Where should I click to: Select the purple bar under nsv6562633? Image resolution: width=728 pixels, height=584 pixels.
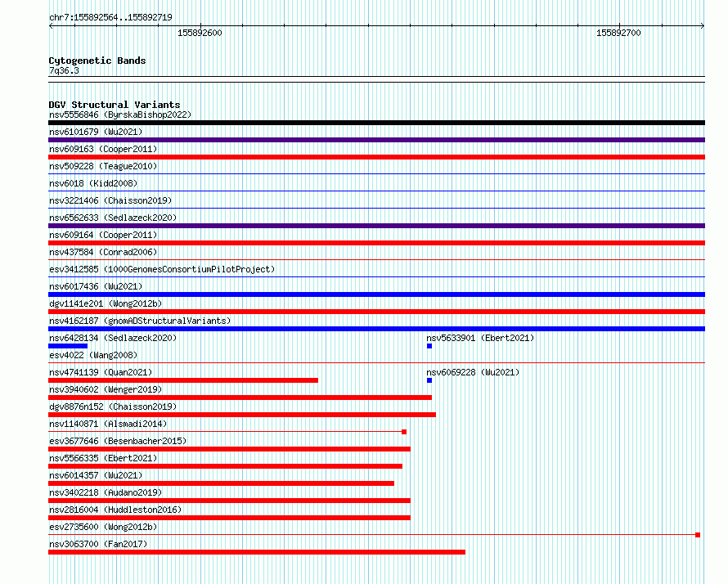point(376,226)
